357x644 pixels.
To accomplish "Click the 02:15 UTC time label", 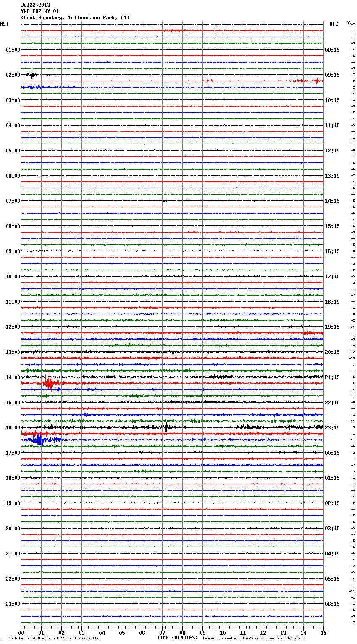I will pos(332,503).
